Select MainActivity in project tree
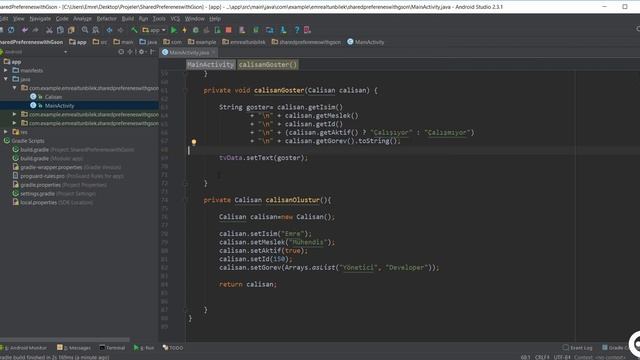The width and height of the screenshot is (640, 360). pyautogui.click(x=59, y=106)
